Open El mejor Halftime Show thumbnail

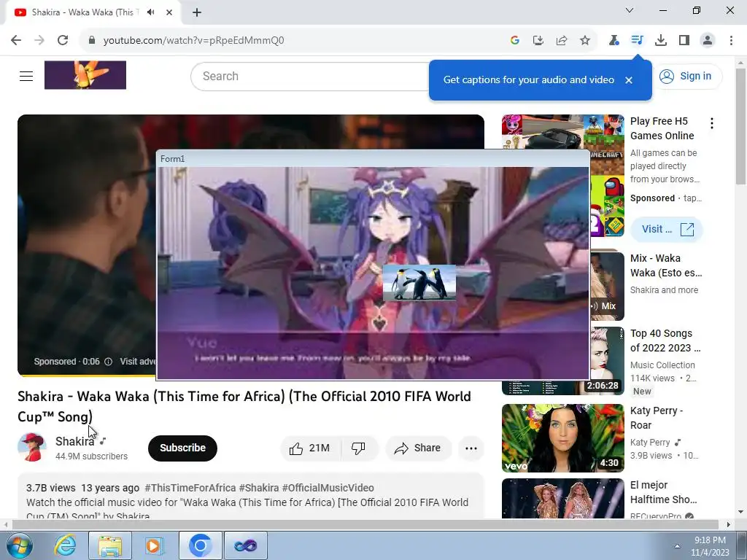(563, 498)
